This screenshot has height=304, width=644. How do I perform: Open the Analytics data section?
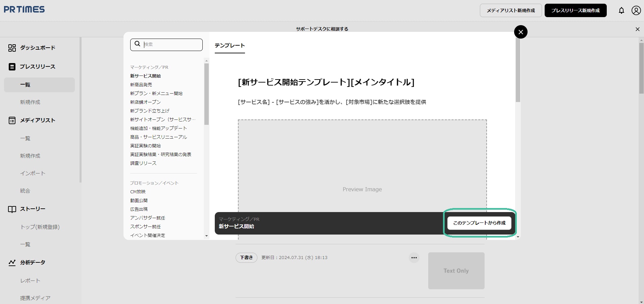point(32,262)
